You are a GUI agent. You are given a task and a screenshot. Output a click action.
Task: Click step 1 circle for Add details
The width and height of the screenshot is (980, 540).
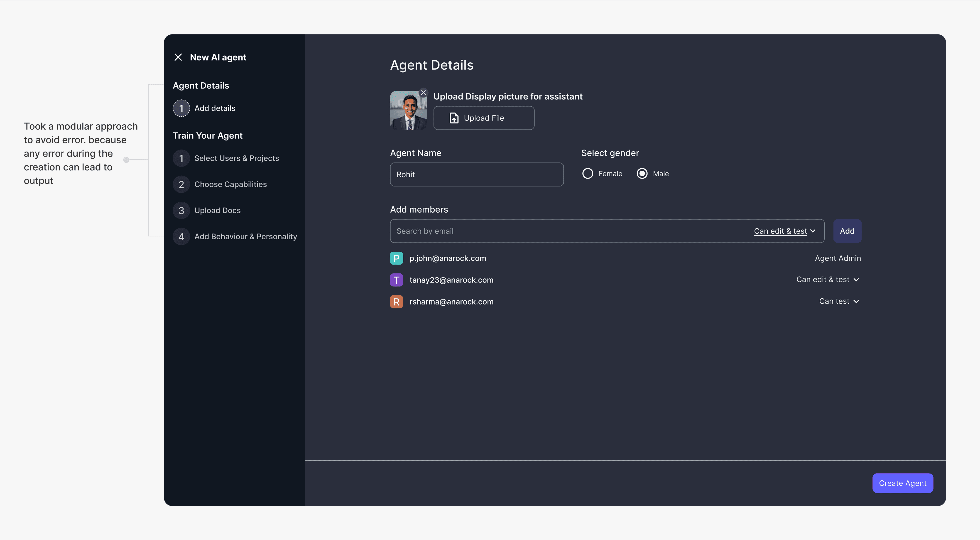pyautogui.click(x=181, y=108)
